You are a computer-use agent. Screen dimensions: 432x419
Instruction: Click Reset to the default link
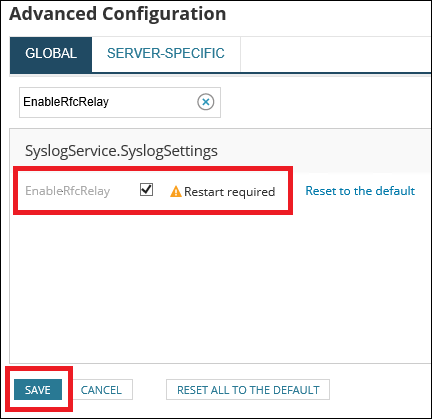[x=360, y=191]
